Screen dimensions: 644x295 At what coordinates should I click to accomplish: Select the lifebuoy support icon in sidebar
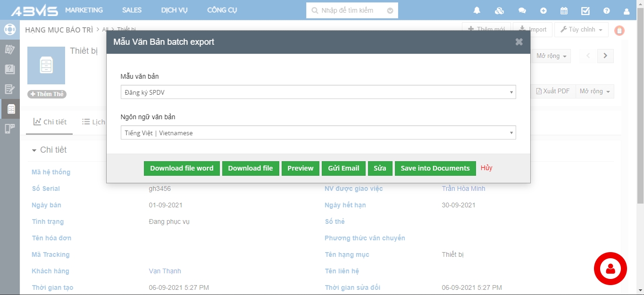coord(9,29)
